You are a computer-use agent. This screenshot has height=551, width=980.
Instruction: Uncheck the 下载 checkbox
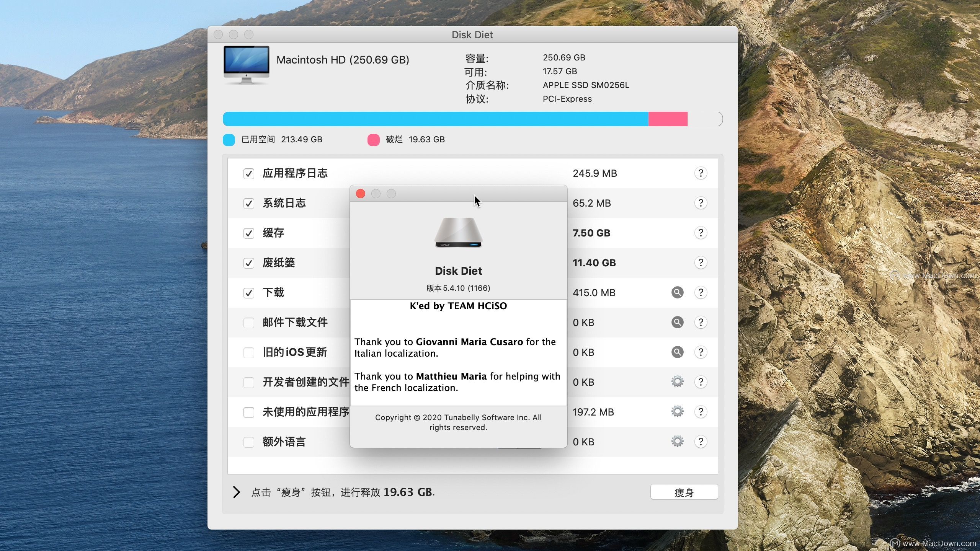click(249, 293)
